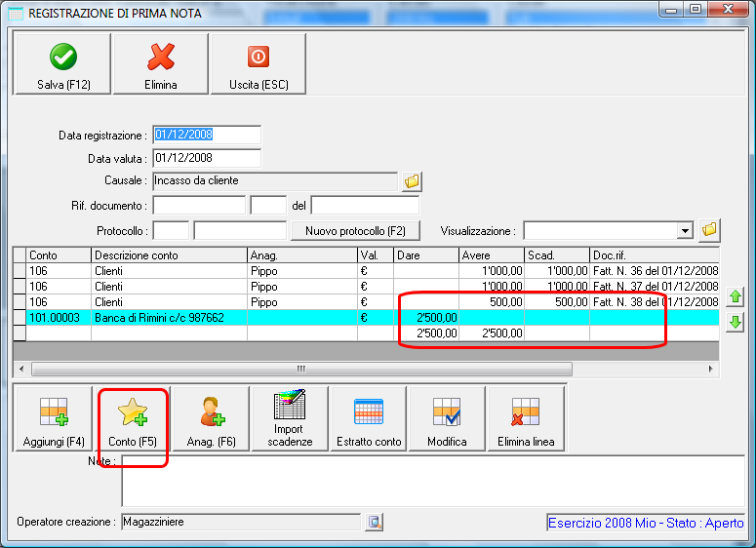
Task: Click the Avere column header
Action: [492, 254]
